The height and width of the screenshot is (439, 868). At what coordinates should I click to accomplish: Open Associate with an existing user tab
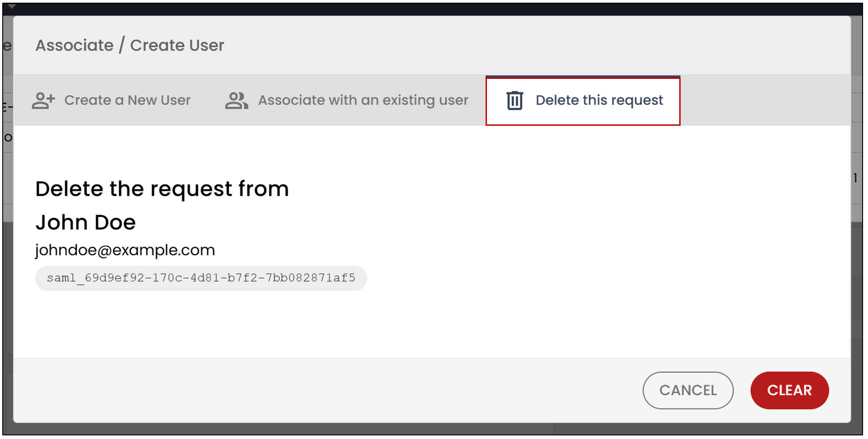346,100
